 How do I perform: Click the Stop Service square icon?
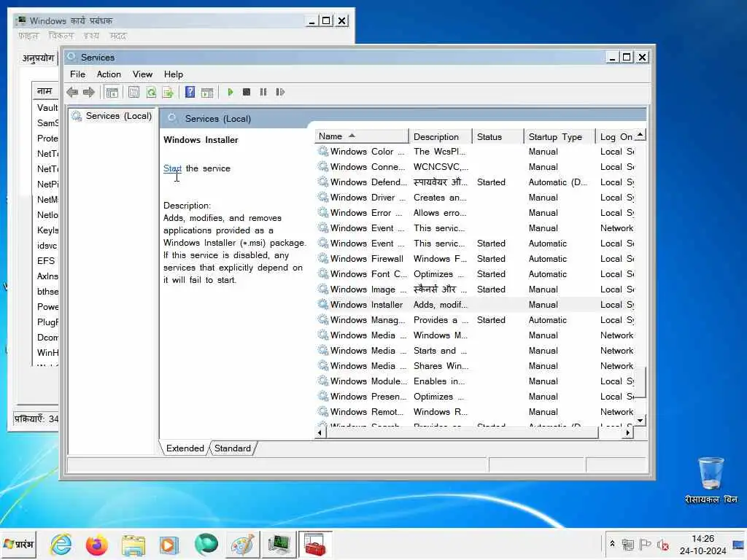[x=247, y=92]
